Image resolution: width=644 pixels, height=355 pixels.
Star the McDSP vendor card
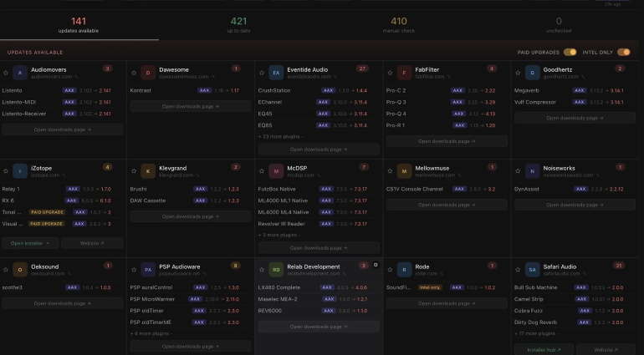[x=262, y=171]
